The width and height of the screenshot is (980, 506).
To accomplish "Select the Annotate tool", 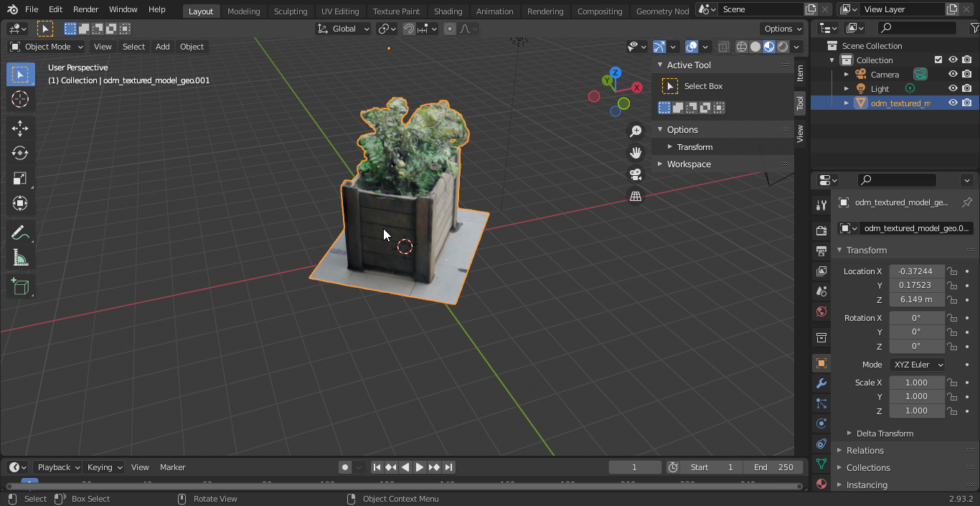I will point(20,233).
